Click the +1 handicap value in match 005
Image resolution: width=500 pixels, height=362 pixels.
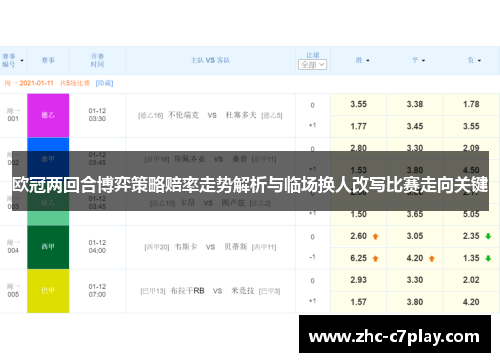(x=312, y=301)
